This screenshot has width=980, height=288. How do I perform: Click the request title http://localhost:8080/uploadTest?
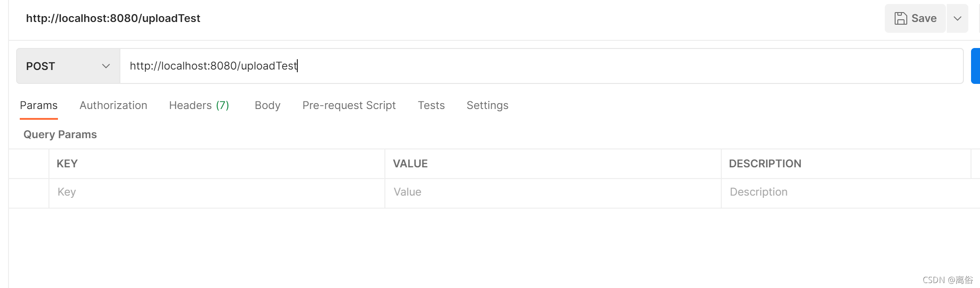pos(113,18)
